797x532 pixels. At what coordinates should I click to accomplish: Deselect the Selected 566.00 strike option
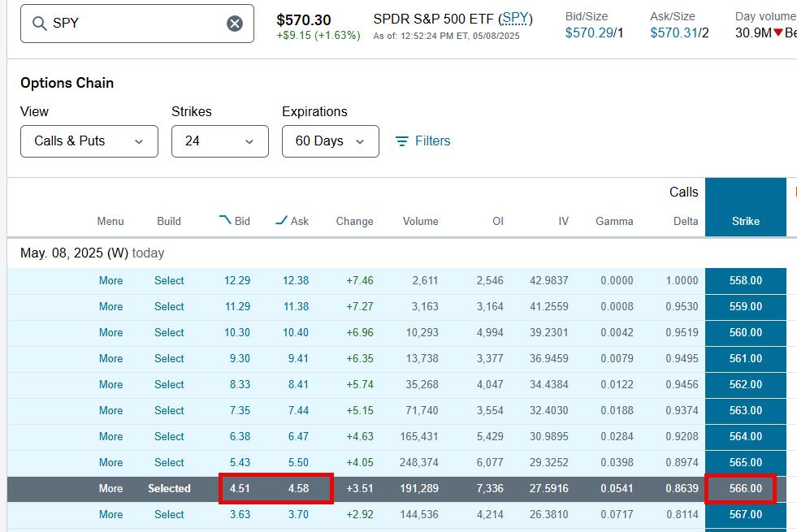pyautogui.click(x=169, y=489)
